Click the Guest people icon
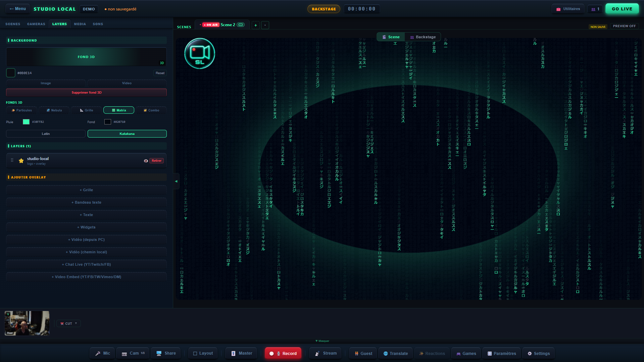Viewport: 644px width, 362px height. (356, 353)
